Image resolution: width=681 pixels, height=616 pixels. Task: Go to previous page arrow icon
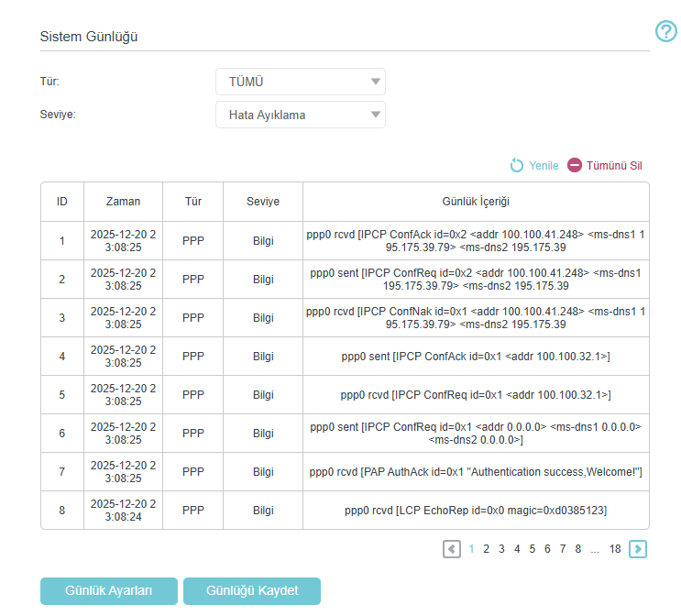[452, 549]
